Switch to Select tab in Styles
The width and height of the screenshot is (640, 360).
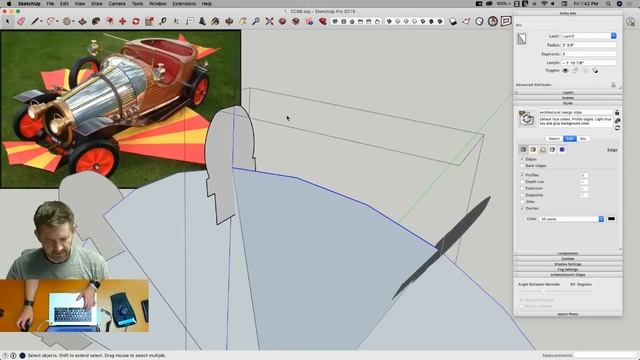(554, 139)
